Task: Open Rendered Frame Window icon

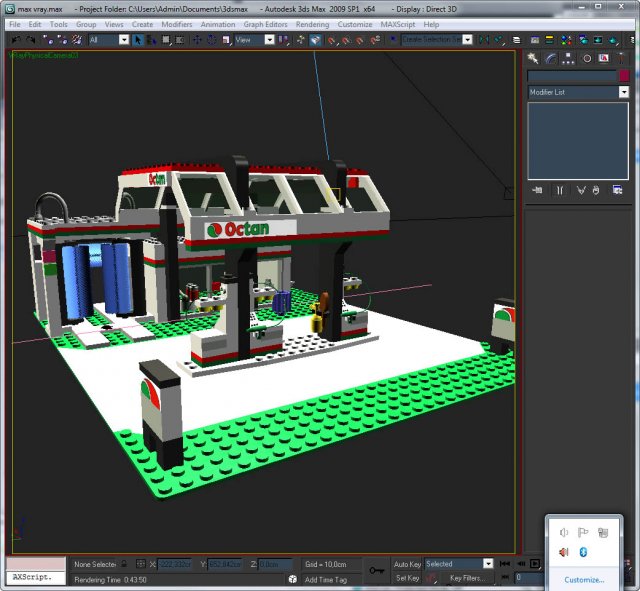Action: (x=598, y=40)
